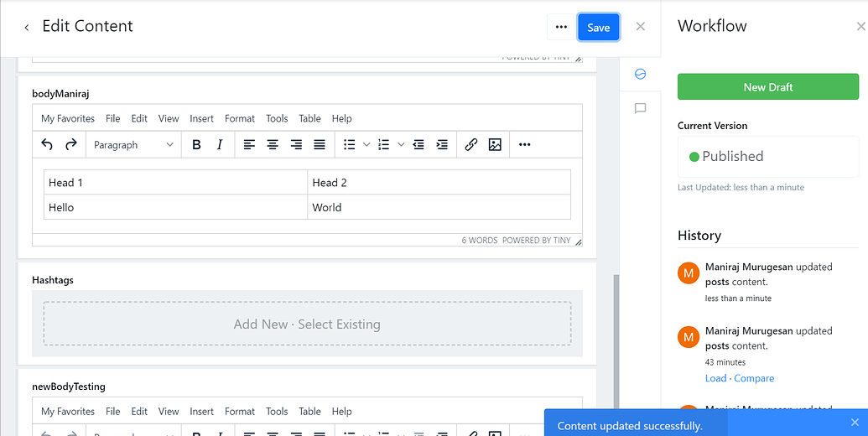Open Format menu in newBodyTesting editor
The width and height of the screenshot is (868, 436).
coord(240,411)
